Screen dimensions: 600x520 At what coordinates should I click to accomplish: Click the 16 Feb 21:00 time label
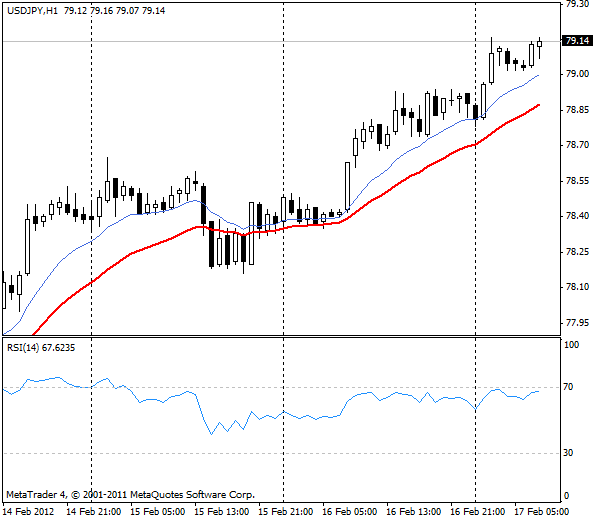[477, 512]
